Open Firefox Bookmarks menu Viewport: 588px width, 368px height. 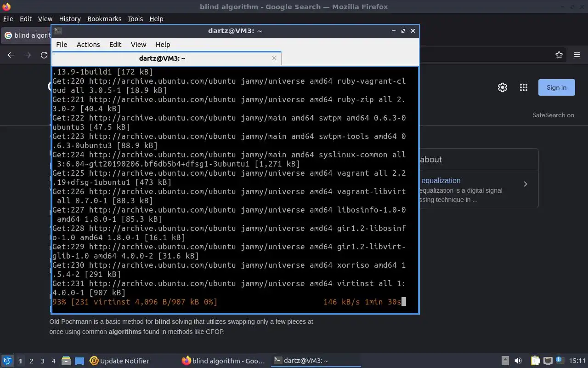[x=104, y=19]
